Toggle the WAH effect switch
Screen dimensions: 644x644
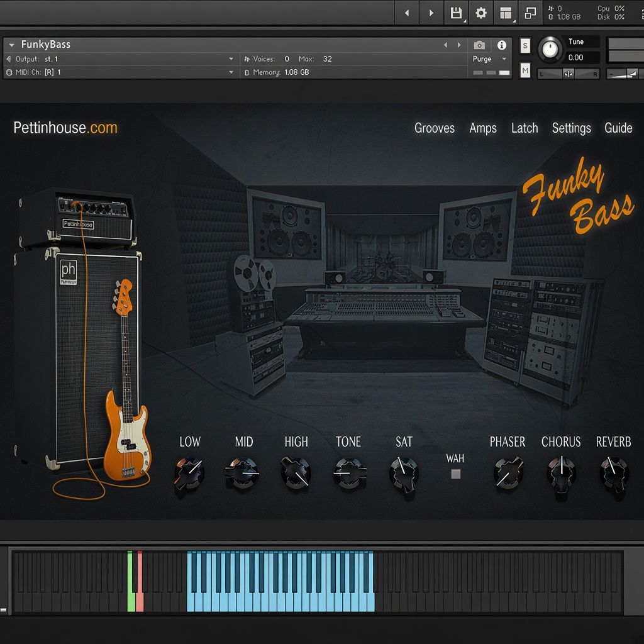(455, 474)
